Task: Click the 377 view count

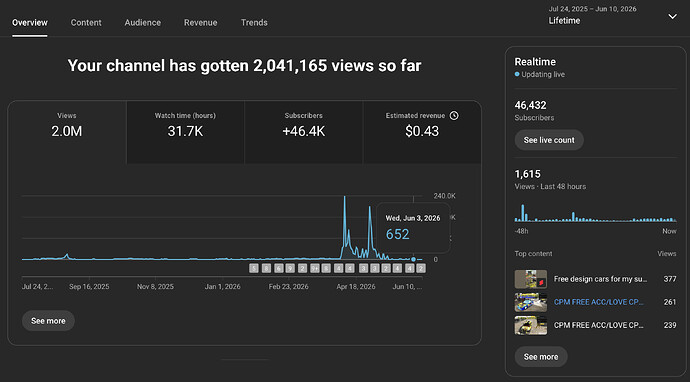Action: pos(670,279)
